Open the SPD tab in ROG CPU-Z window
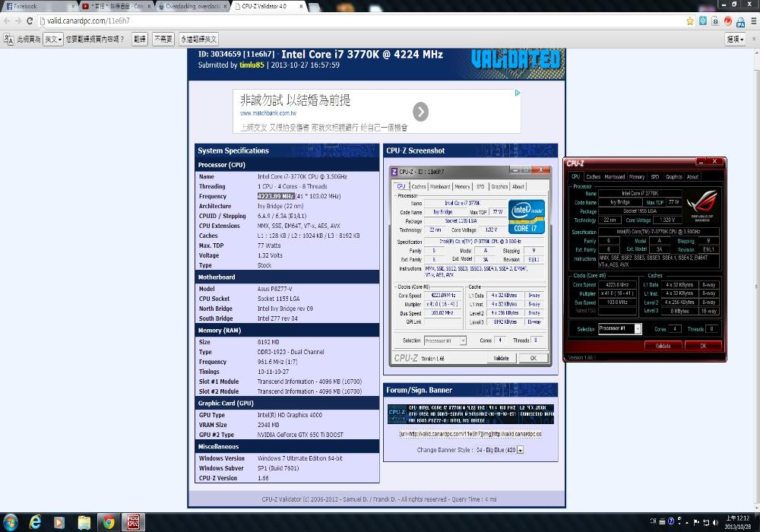Viewport: 760px width, 532px height. pos(655,177)
